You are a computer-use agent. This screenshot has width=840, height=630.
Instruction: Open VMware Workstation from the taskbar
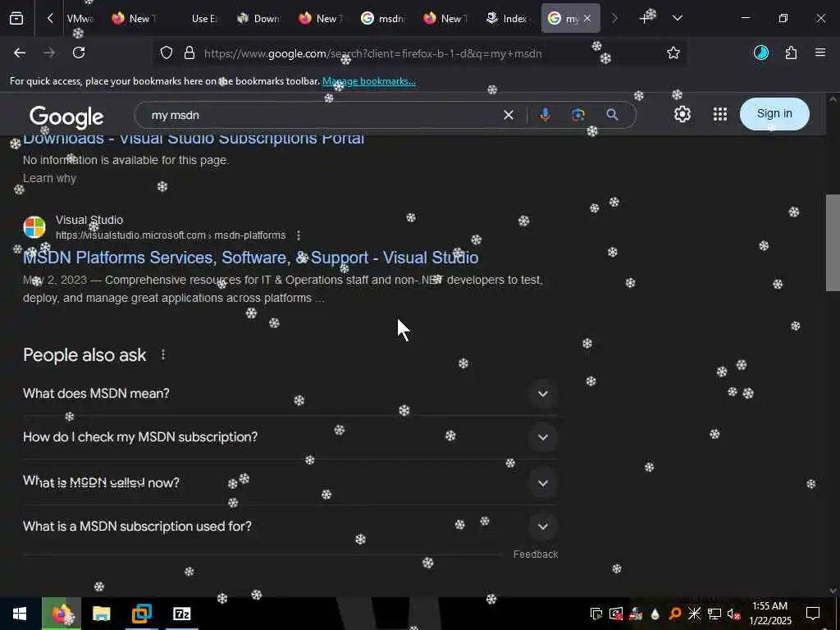pyautogui.click(x=141, y=614)
